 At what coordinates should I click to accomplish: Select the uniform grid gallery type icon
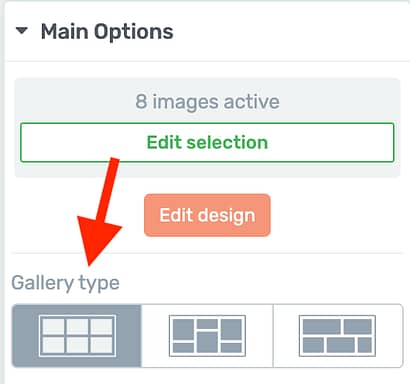click(x=77, y=336)
